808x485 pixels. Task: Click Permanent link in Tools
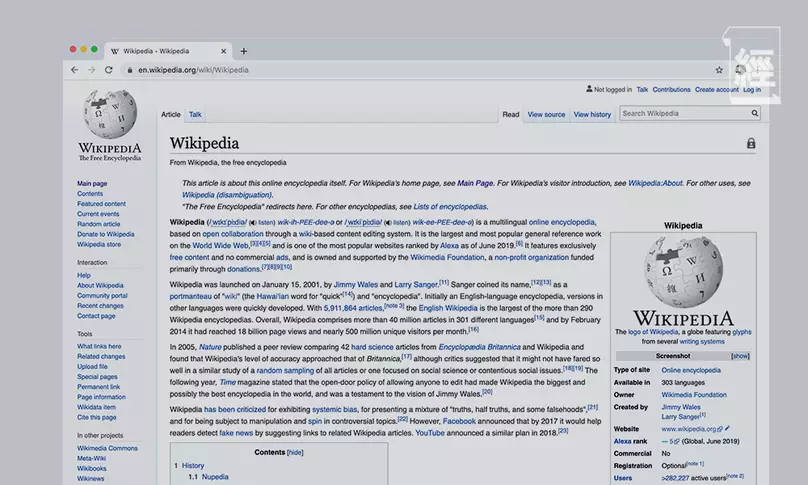pos(98,387)
